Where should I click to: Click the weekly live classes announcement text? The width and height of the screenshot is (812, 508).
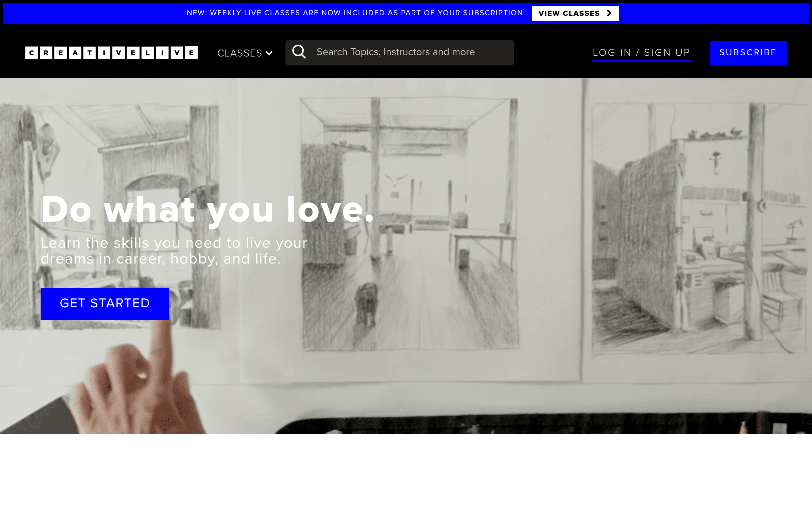pyautogui.click(x=355, y=13)
